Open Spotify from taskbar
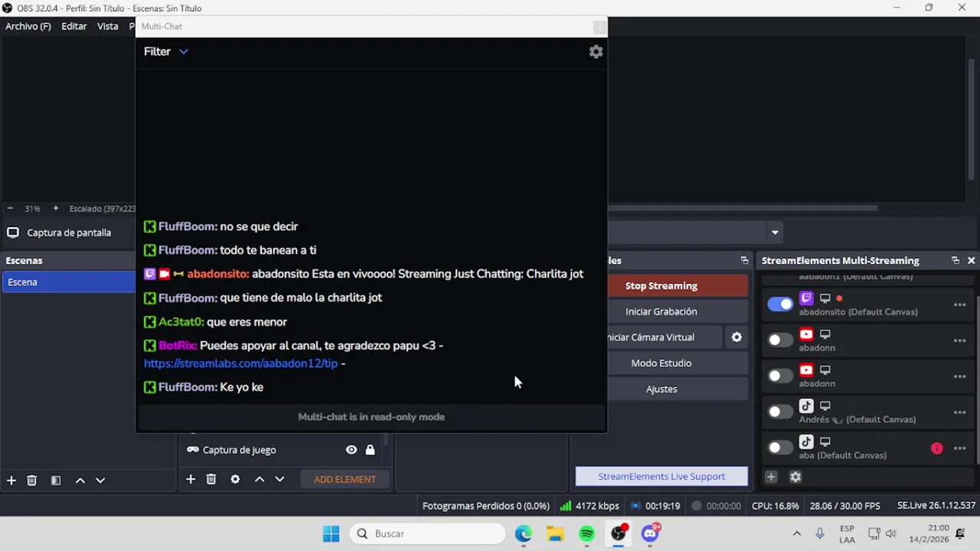 [x=586, y=533]
